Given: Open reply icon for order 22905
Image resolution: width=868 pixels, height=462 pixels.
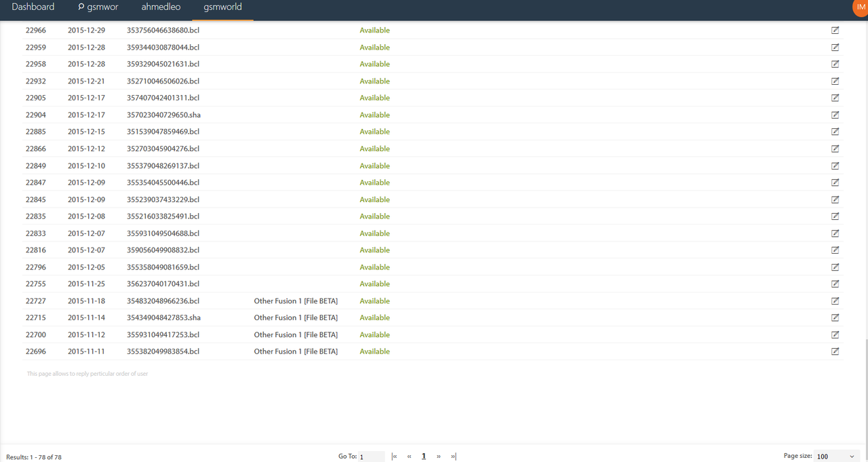Looking at the screenshot, I should click(835, 98).
